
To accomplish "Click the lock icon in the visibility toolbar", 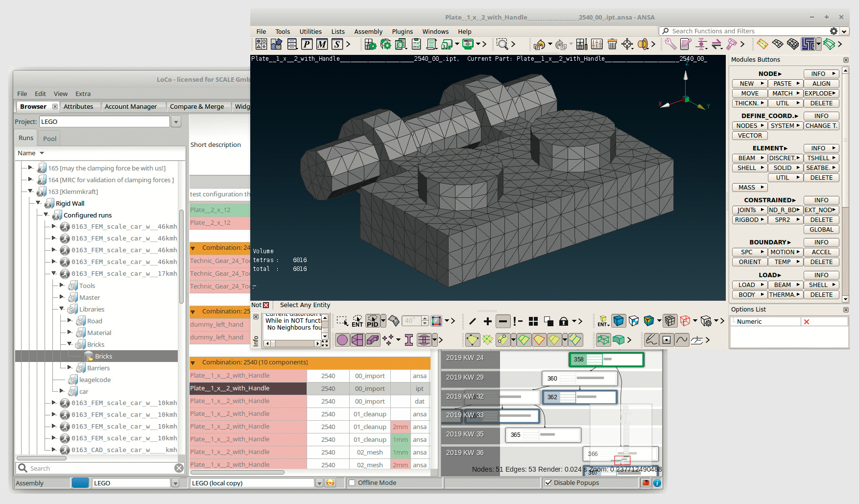I will (x=564, y=321).
